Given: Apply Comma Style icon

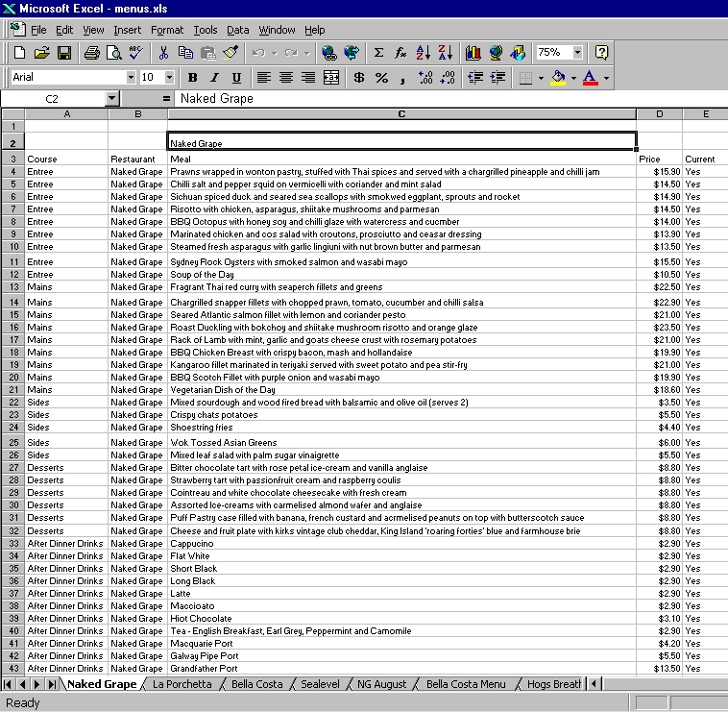Looking at the screenshot, I should click(402, 78).
